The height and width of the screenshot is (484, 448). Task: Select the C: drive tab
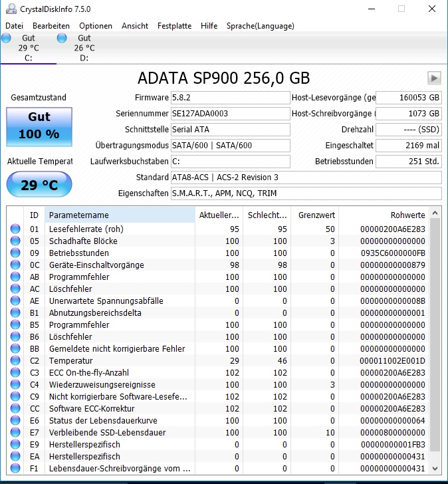click(x=28, y=48)
